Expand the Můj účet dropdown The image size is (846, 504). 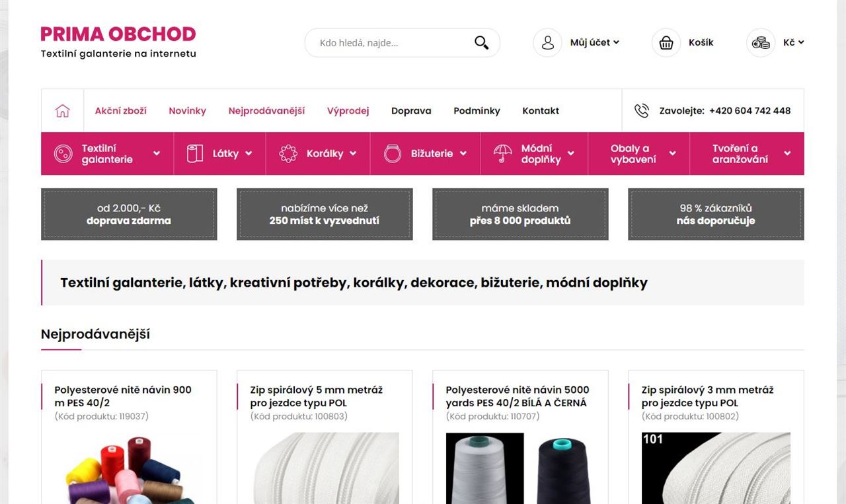pos(595,42)
